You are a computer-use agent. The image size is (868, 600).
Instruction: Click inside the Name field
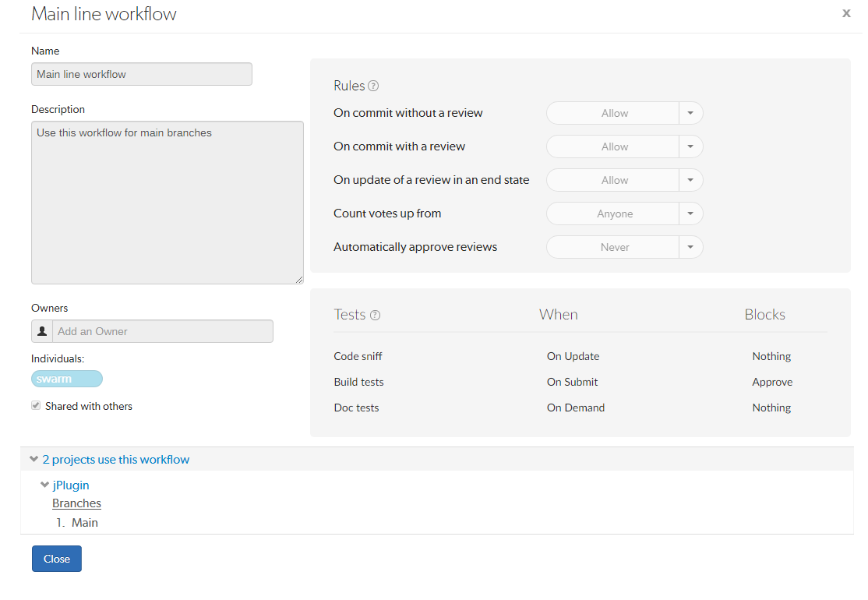tap(140, 73)
